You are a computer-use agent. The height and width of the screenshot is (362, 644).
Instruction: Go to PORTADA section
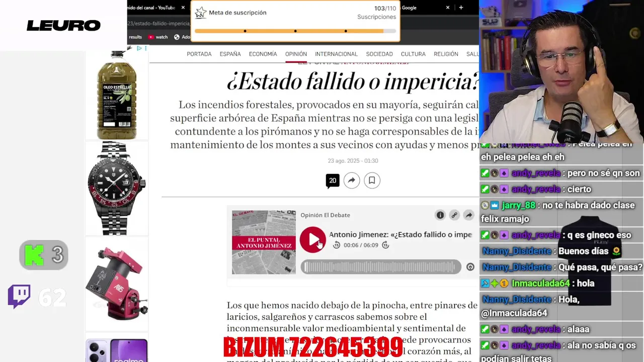click(x=199, y=54)
